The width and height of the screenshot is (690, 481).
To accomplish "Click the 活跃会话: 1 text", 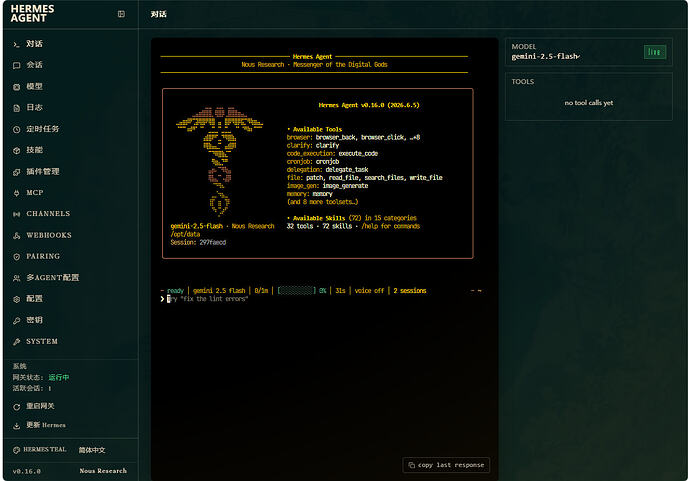I will (x=32, y=389).
